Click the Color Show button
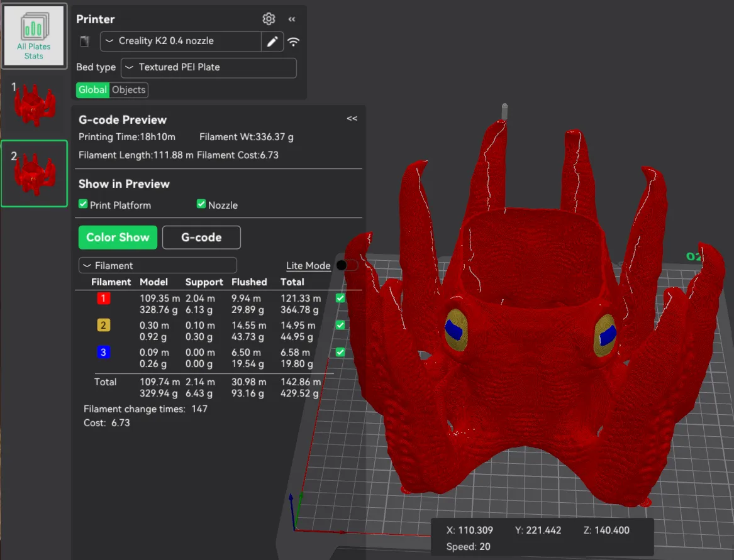This screenshot has height=560, width=734. (x=118, y=238)
